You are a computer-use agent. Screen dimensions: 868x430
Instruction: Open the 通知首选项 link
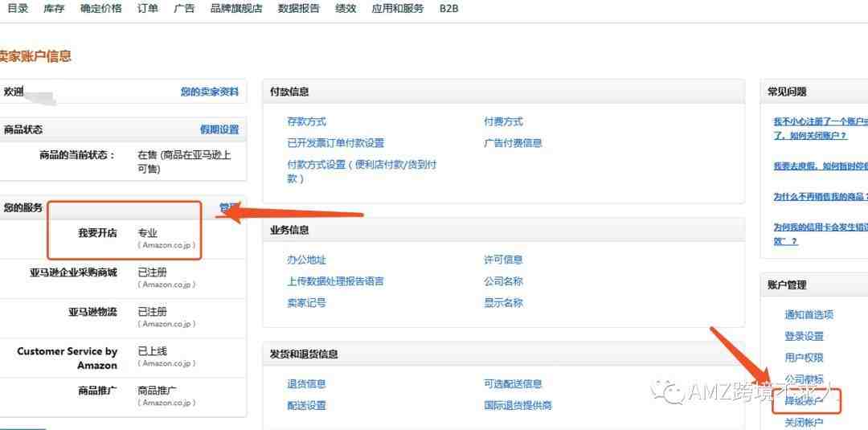809,315
